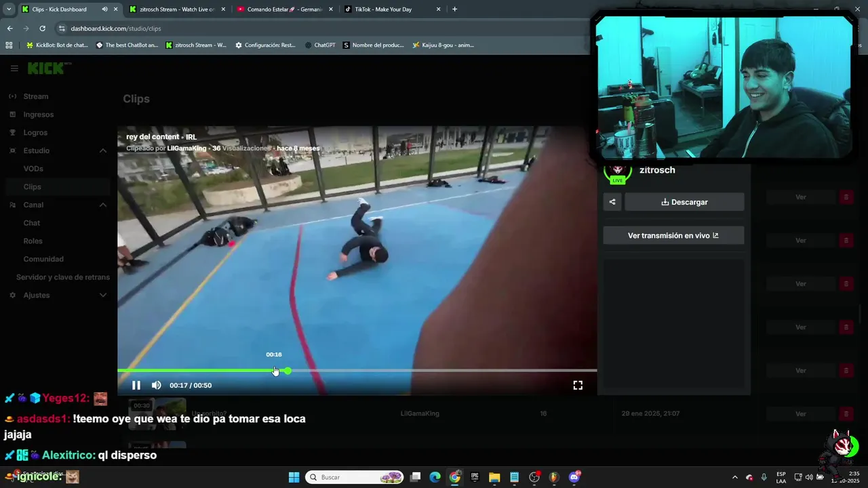The image size is (868, 488).
Task: Go back in the browser
Action: [x=9, y=28]
